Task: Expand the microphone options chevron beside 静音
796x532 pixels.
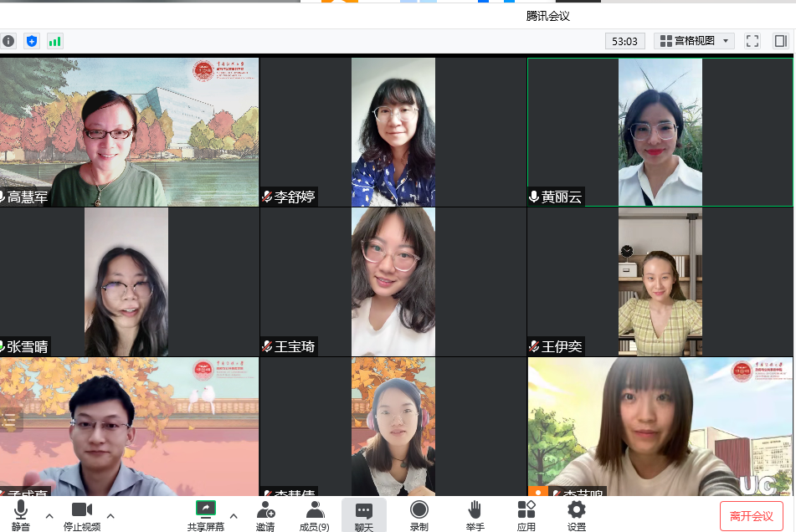Action: [49, 516]
